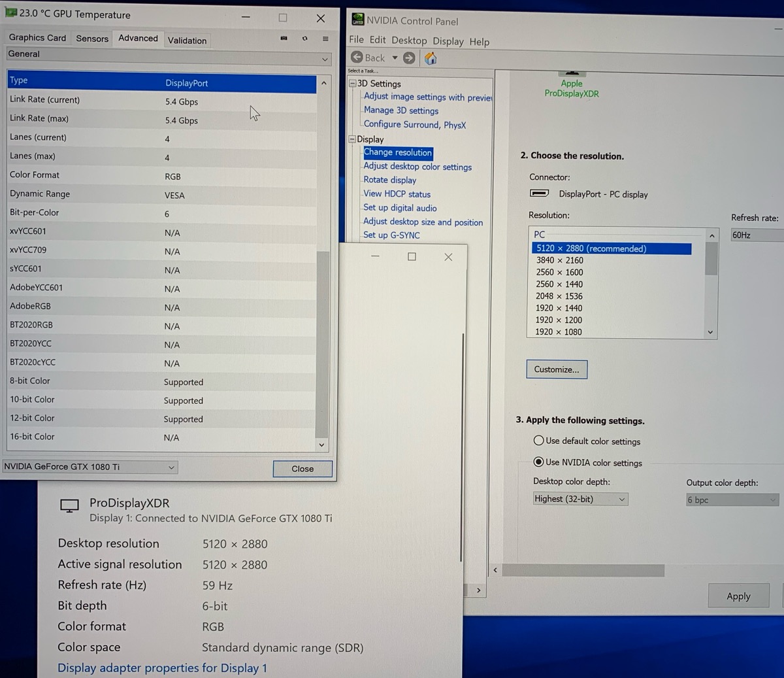Switch to Graphics Card tab
The width and height of the screenshot is (784, 678).
click(37, 38)
